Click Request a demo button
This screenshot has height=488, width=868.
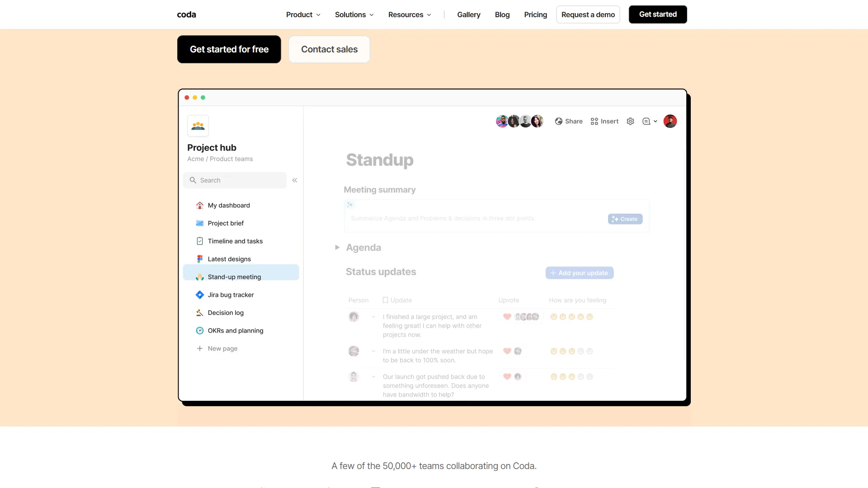pos(588,14)
